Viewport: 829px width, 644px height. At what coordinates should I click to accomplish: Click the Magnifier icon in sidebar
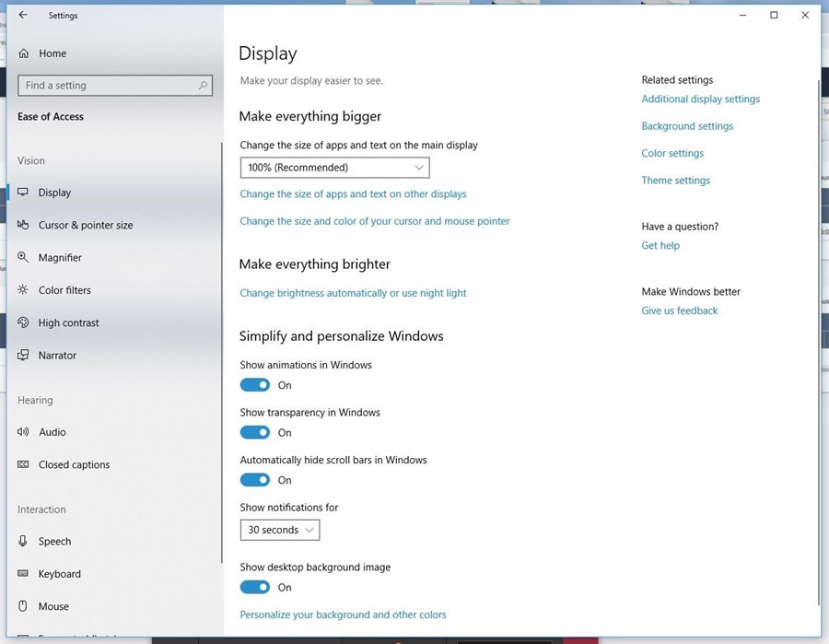coord(23,257)
